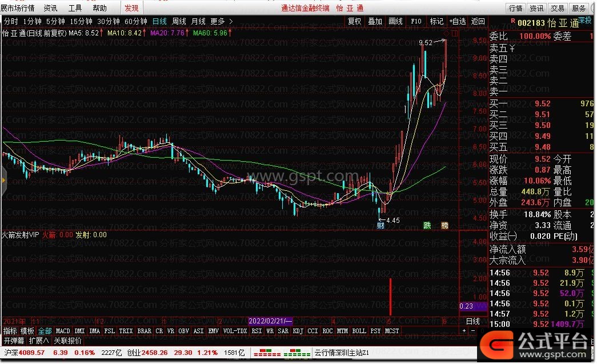Expand the 扩展 indicator panel
This screenshot has width=597, height=364.
click(x=38, y=341)
